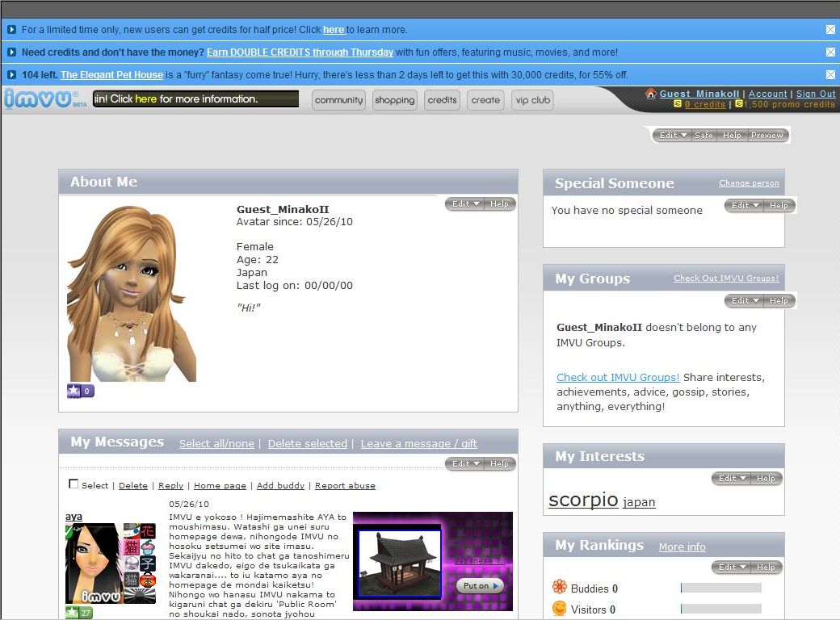Screen dimensions: 840x620
Task: Click Leave a message / gift link
Action: click(419, 443)
